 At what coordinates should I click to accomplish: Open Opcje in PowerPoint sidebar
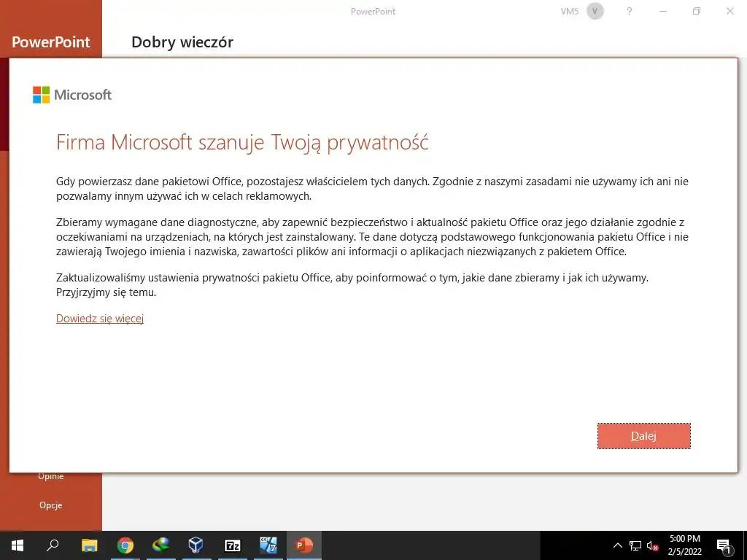coord(51,505)
